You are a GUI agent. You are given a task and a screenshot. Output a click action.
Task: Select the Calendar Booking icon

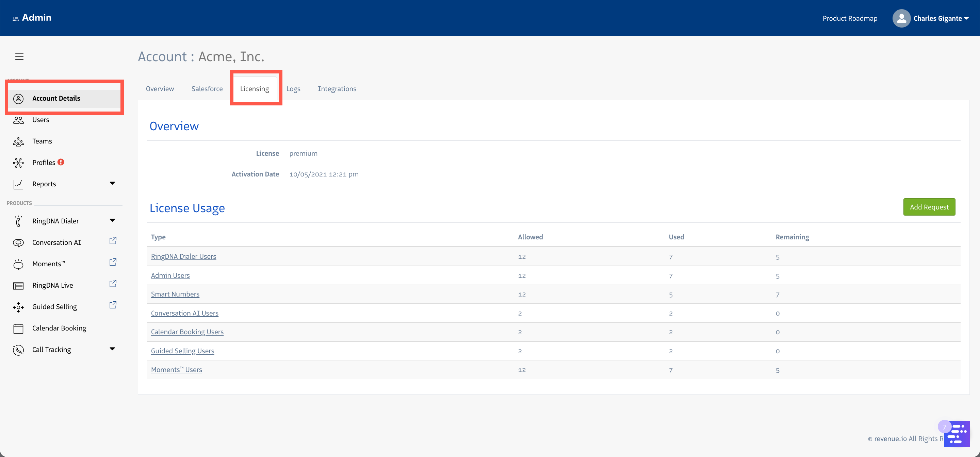[18, 328]
